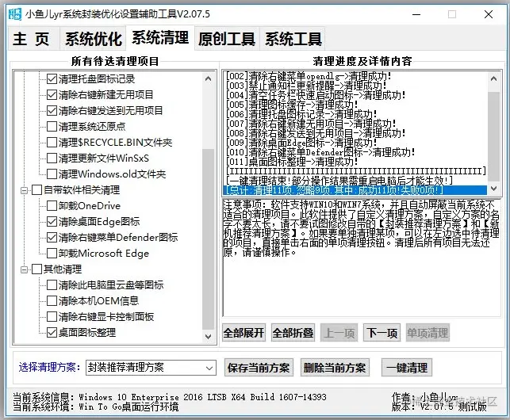The width and height of the screenshot is (510, 420).
Task: Uncheck 清除右键新建无用项目
Action: click(52, 94)
